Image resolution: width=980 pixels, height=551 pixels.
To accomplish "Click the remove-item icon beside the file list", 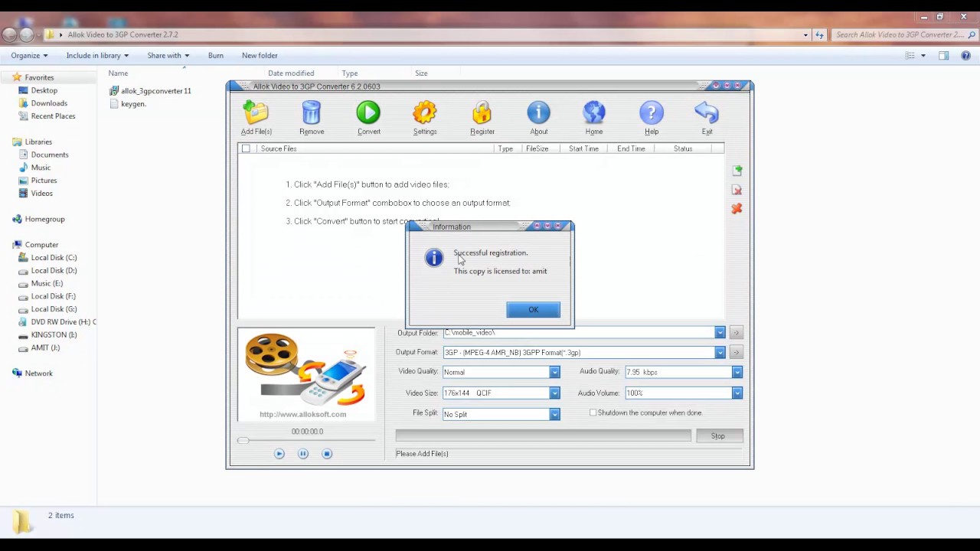I will click(x=737, y=190).
